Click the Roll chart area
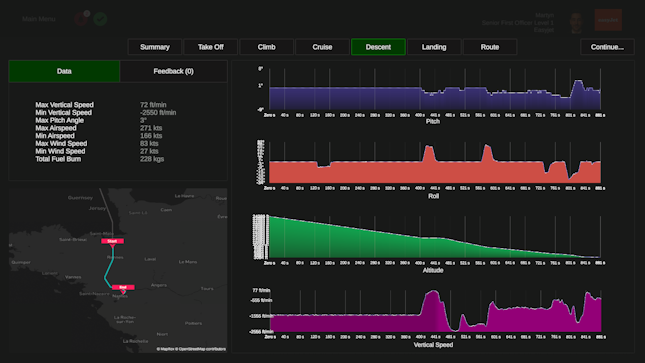 click(x=435, y=163)
